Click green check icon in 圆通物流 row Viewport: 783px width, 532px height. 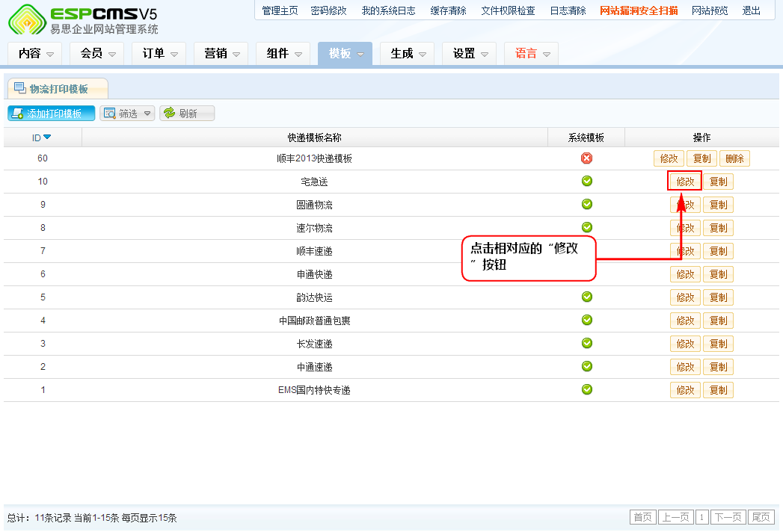pyautogui.click(x=587, y=204)
